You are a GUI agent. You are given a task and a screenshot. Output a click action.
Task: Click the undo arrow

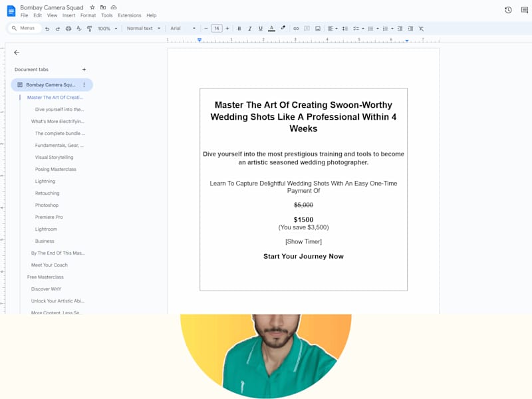[47, 29]
